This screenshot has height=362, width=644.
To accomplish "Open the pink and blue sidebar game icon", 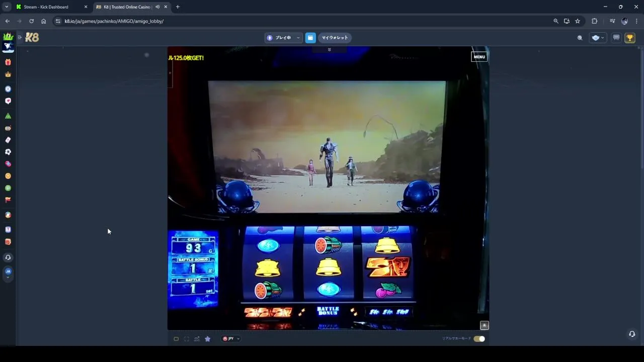I will coord(8,164).
